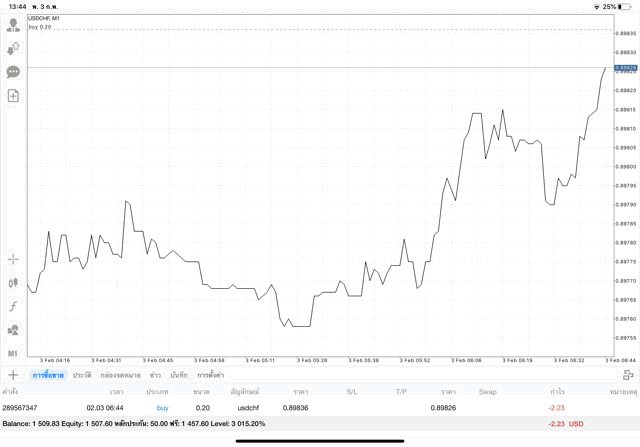Click the Balance summary line
Screen dimensions: 640x447
click(133, 424)
